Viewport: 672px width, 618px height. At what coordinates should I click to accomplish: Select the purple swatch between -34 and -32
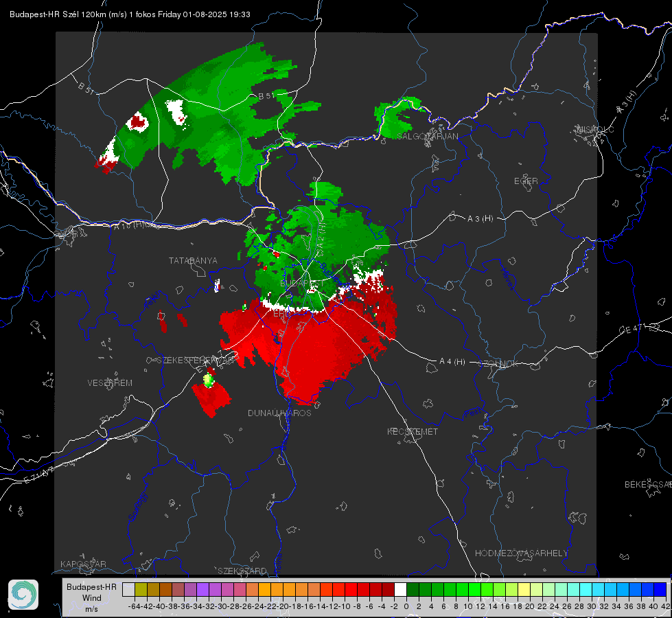click(202, 590)
